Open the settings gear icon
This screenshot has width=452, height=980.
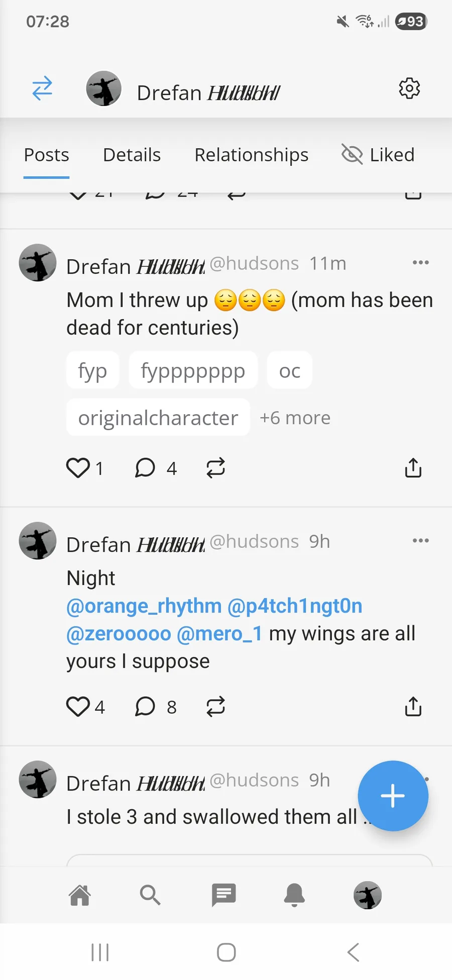[409, 88]
